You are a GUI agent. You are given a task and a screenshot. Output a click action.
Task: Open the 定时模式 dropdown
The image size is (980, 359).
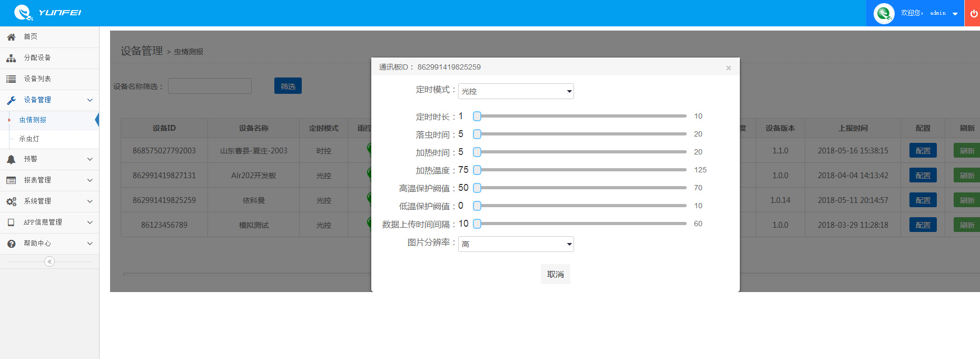pyautogui.click(x=516, y=91)
